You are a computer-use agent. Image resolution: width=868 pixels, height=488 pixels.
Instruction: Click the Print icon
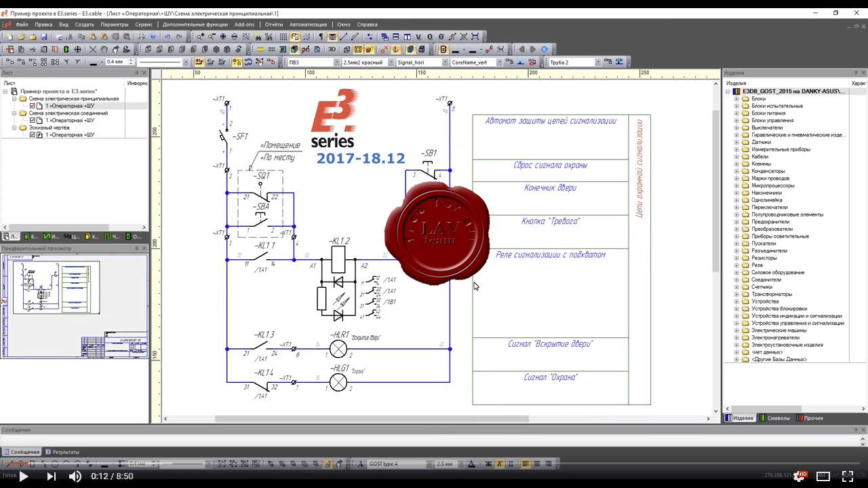[142, 37]
